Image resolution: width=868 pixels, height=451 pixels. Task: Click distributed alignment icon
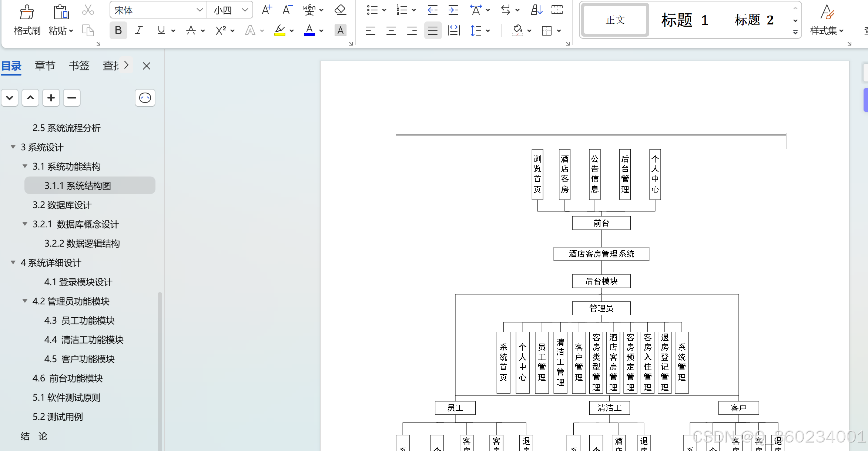pyautogui.click(x=453, y=30)
